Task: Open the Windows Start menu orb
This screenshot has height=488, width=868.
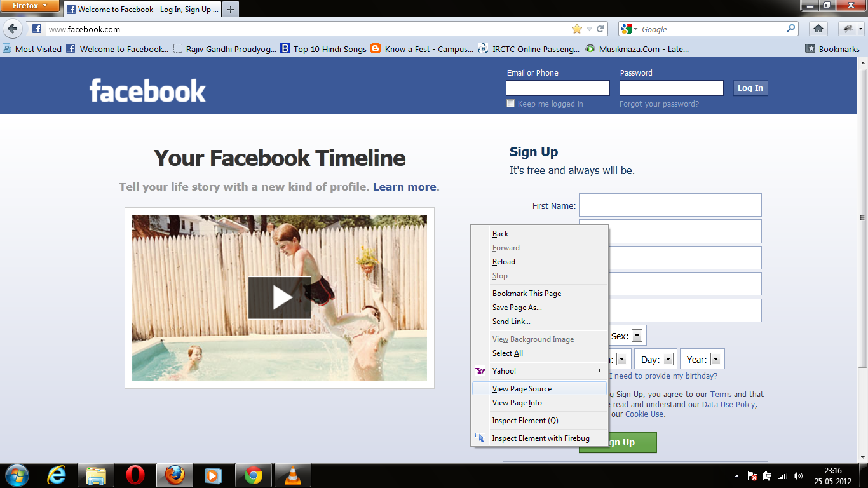Action: 16,475
